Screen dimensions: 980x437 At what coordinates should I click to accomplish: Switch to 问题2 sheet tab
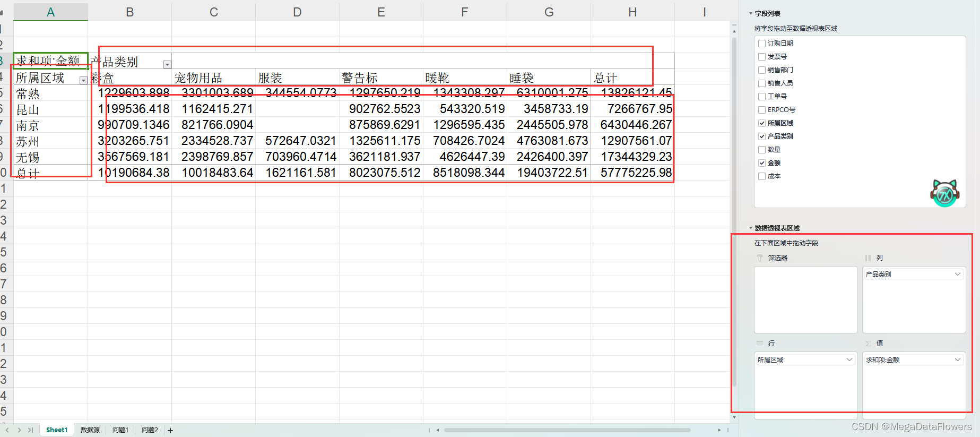[150, 430]
